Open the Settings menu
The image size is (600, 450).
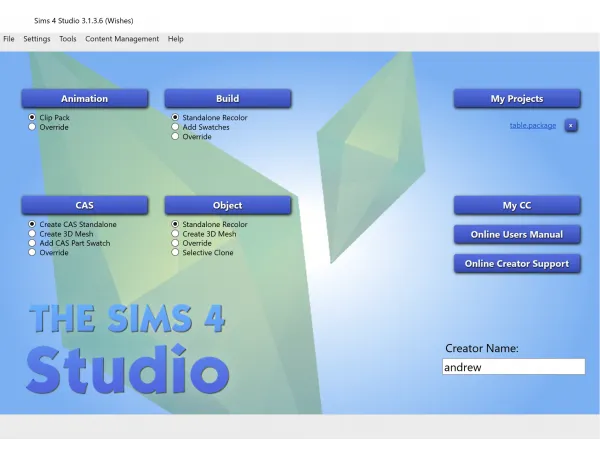(37, 39)
